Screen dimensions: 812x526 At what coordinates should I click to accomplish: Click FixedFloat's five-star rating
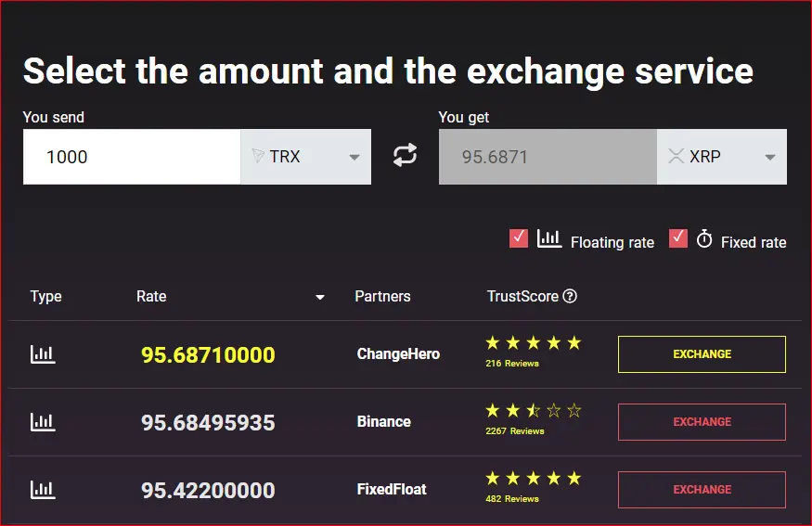534,479
